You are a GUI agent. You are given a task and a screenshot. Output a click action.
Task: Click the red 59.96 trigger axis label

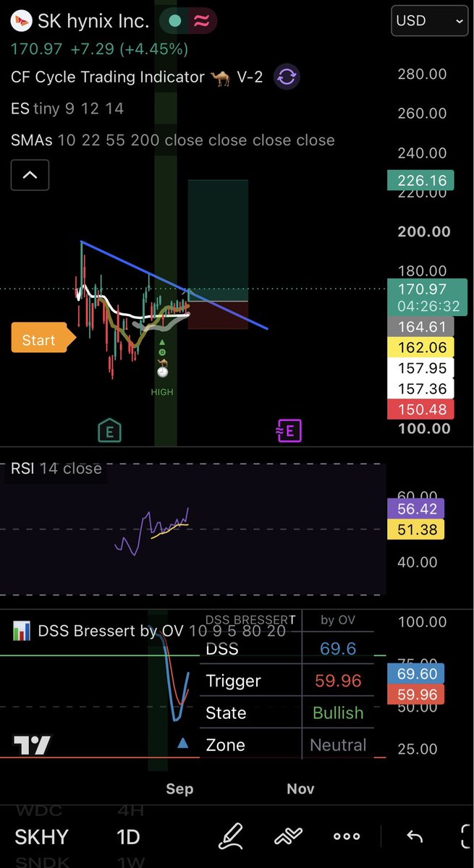point(416,695)
